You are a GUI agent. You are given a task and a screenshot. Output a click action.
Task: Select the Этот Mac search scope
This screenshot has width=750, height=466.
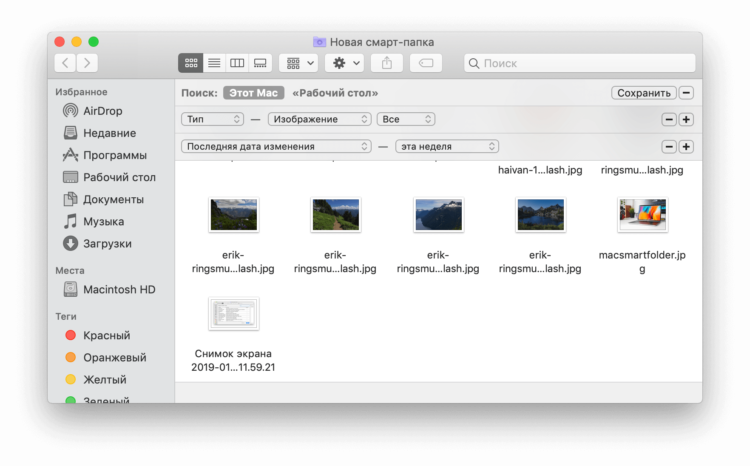(254, 93)
